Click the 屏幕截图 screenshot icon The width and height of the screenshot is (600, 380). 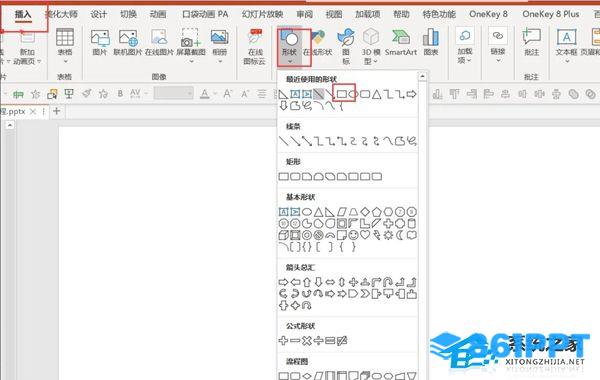tap(191, 45)
